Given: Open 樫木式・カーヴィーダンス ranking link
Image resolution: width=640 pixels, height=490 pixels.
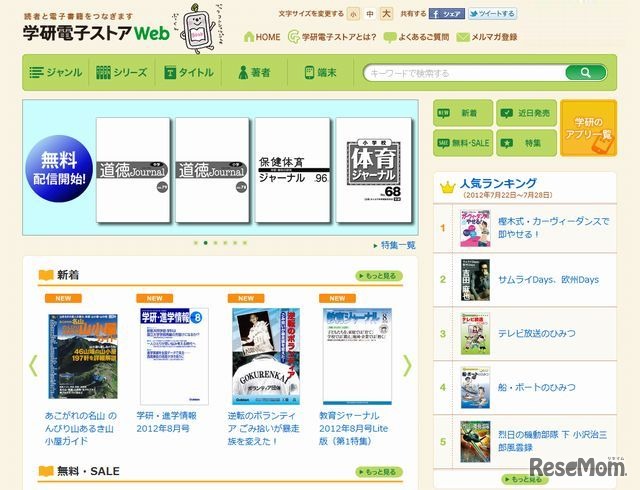Looking at the screenshot, I should [x=553, y=228].
